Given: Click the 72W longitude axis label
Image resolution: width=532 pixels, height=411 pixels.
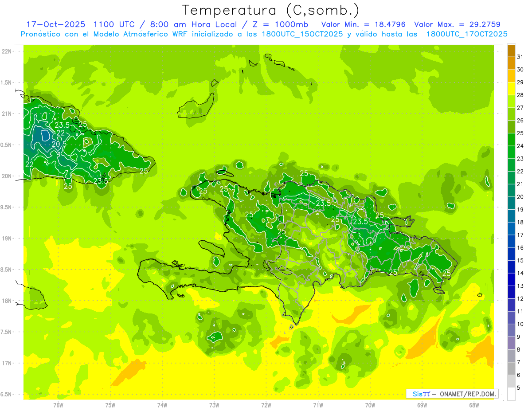Looking at the screenshot, I should point(266,405).
